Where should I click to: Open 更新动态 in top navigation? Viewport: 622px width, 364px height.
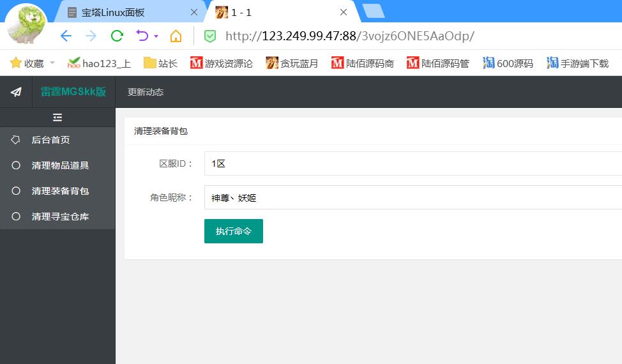[x=146, y=92]
